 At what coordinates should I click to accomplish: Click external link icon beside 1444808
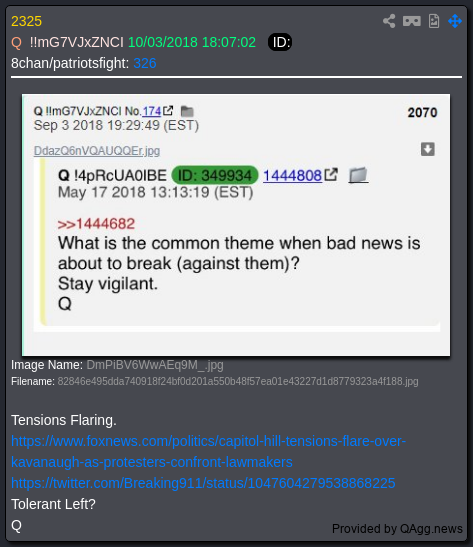click(331, 174)
